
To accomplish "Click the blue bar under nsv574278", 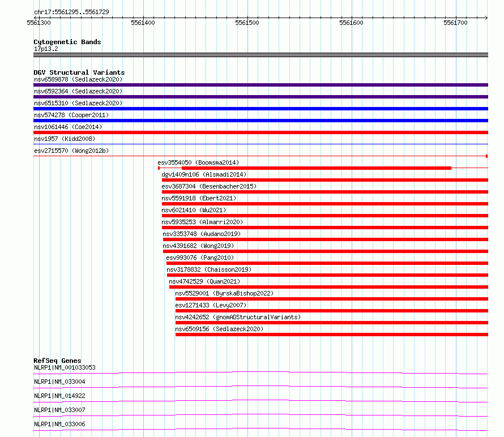I will pyautogui.click(x=260, y=121).
